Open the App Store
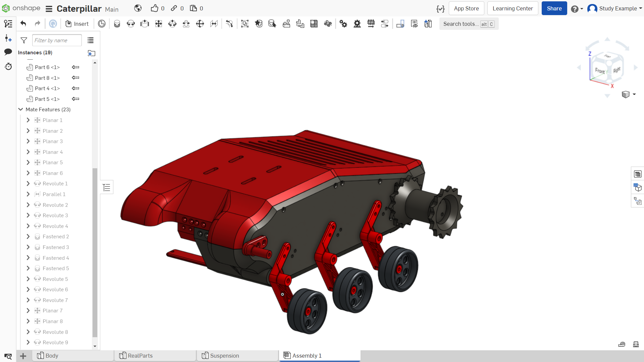This screenshot has height=362, width=644. pyautogui.click(x=466, y=8)
